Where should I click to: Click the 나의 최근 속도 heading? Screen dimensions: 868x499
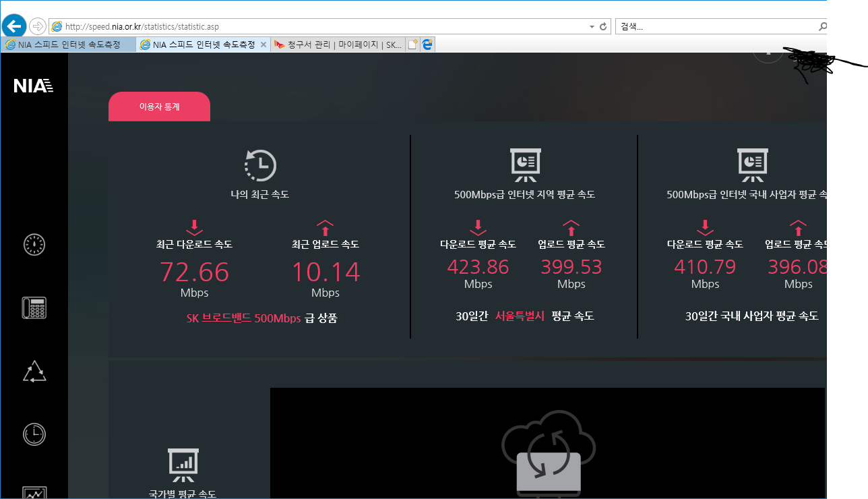point(259,195)
